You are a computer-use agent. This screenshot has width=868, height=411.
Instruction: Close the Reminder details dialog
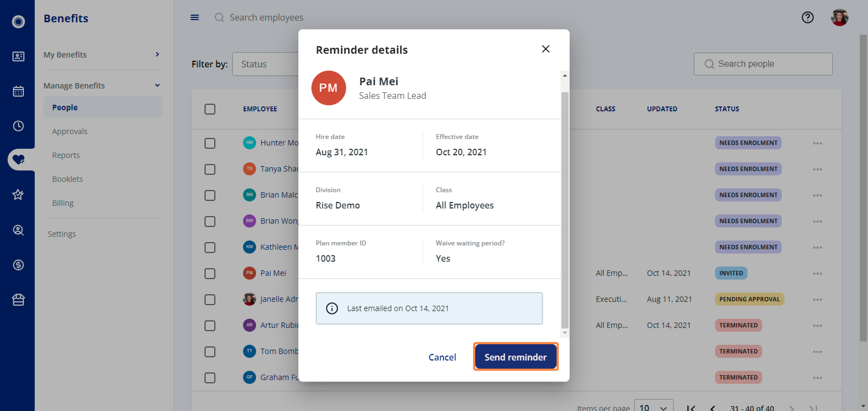(545, 49)
